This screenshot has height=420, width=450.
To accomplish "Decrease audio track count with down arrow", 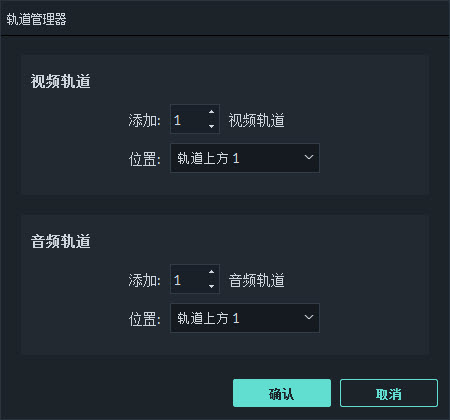I will click(211, 286).
